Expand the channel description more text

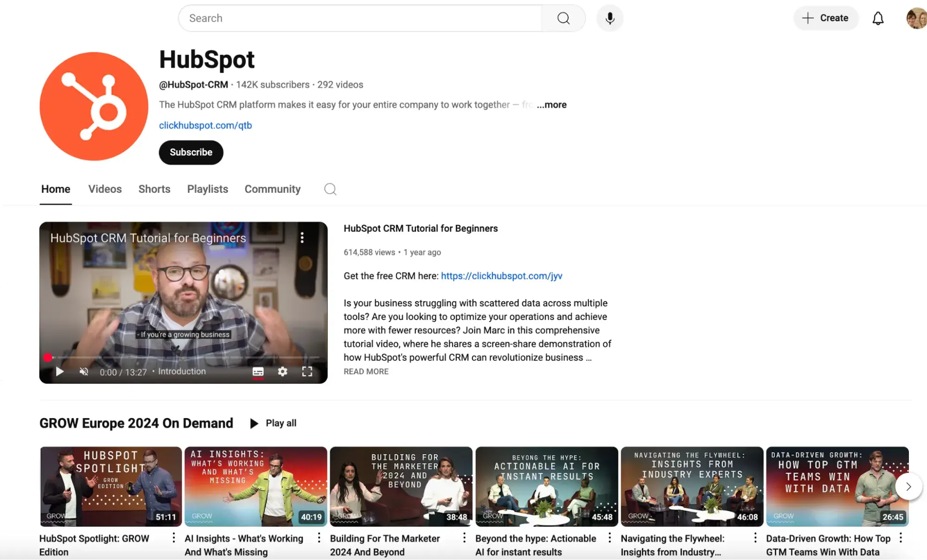point(551,104)
